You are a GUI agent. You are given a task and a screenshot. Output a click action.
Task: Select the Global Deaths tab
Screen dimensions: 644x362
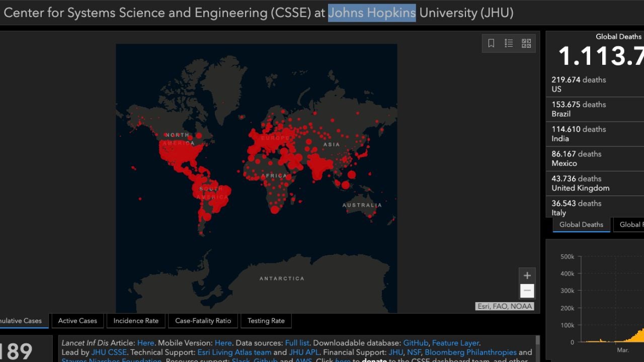(x=581, y=225)
